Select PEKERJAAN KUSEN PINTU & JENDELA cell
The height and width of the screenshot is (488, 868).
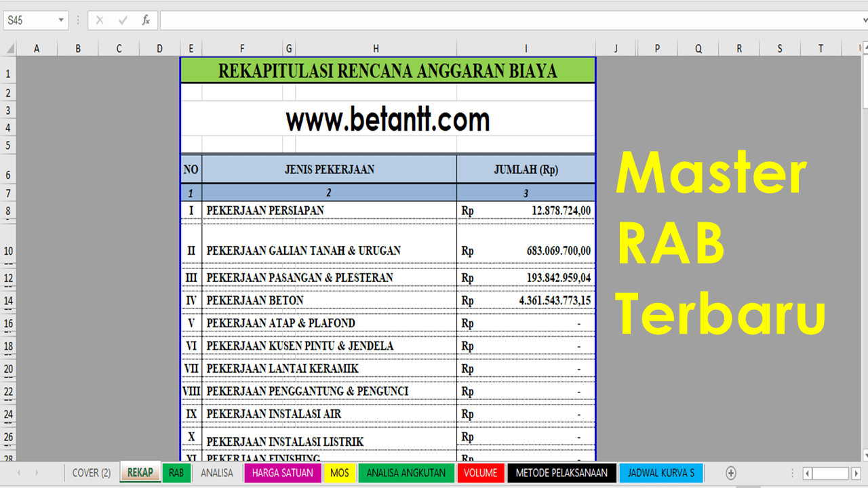(329, 346)
